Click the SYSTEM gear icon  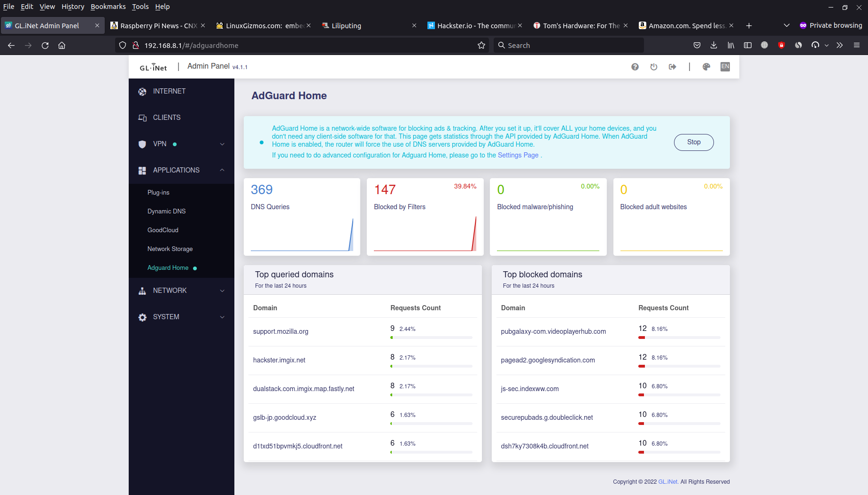[x=142, y=317]
